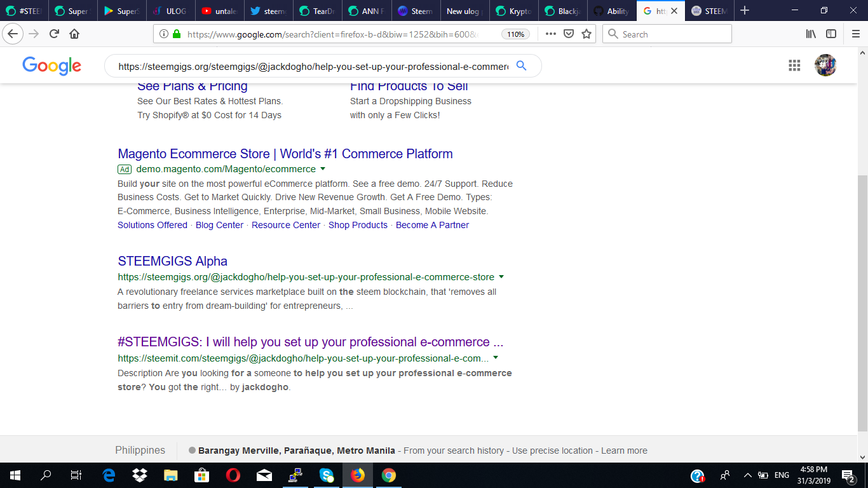Click the Firefox Search box

tap(667, 34)
